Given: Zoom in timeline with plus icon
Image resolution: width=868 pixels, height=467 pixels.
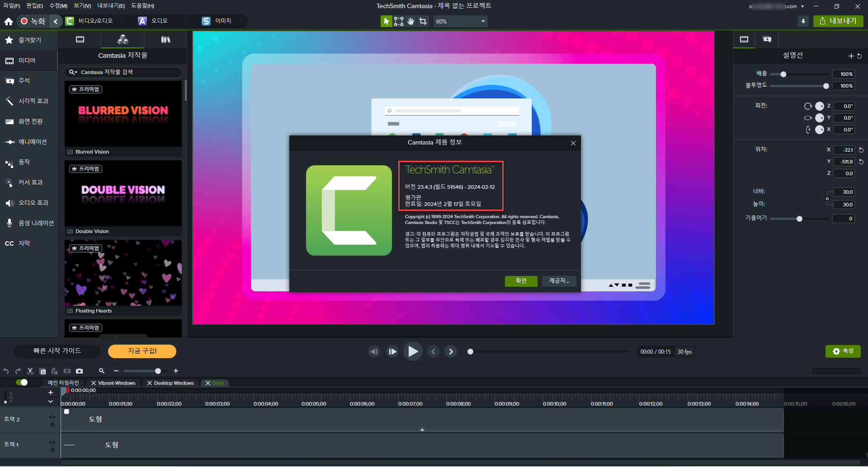Looking at the screenshot, I should point(176,371).
